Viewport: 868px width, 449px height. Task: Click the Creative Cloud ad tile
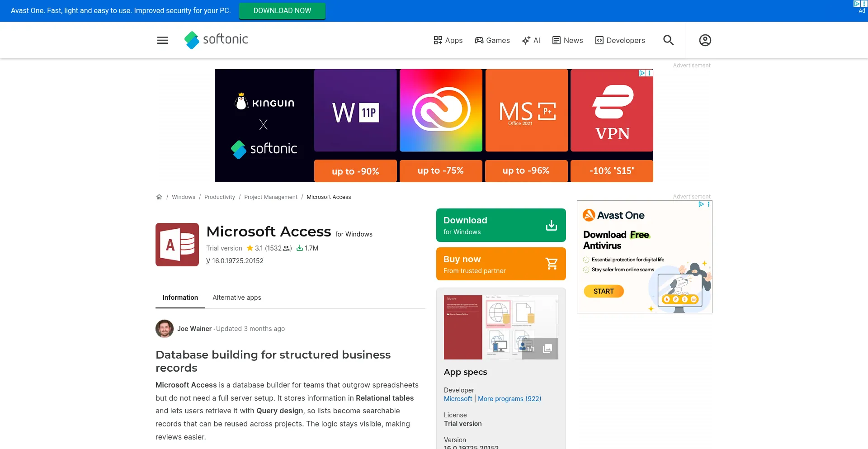(441, 110)
